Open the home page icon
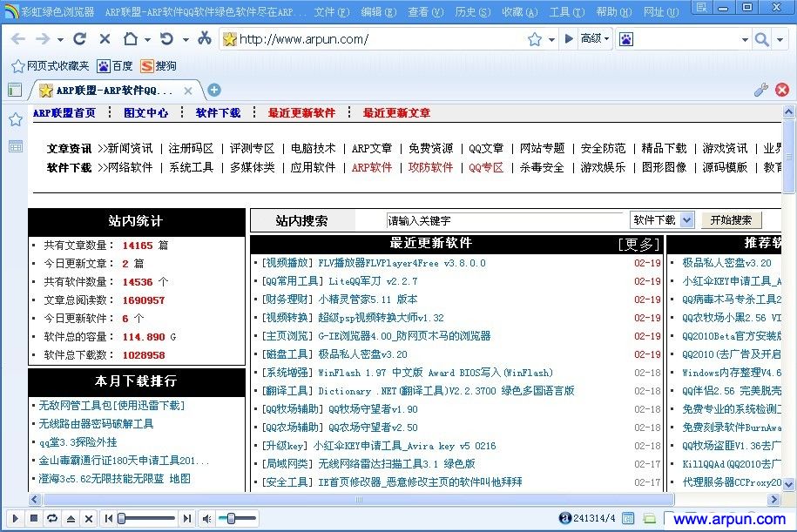797x532 pixels. click(131, 38)
